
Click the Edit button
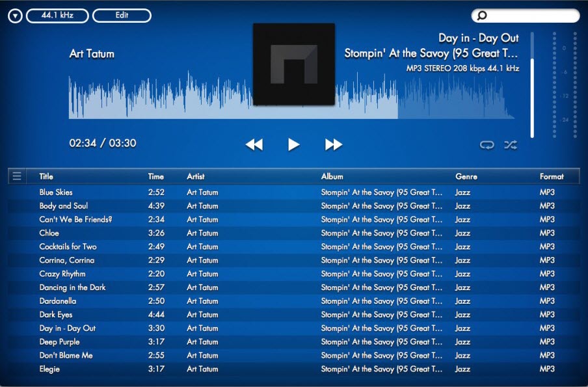point(121,14)
